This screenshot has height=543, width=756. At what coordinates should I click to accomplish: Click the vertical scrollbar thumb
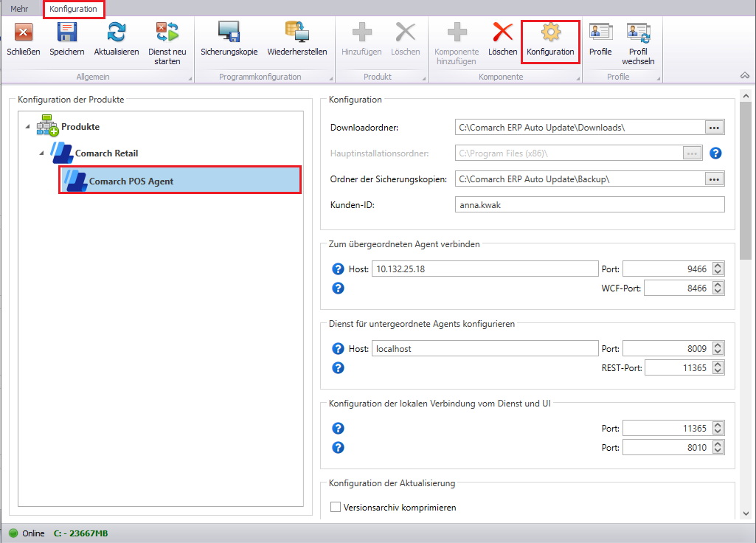[746, 180]
